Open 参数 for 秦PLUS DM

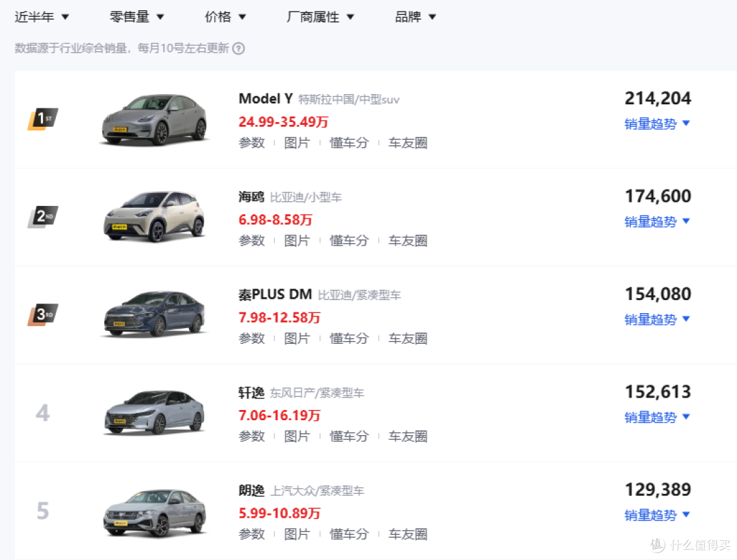[x=252, y=338]
